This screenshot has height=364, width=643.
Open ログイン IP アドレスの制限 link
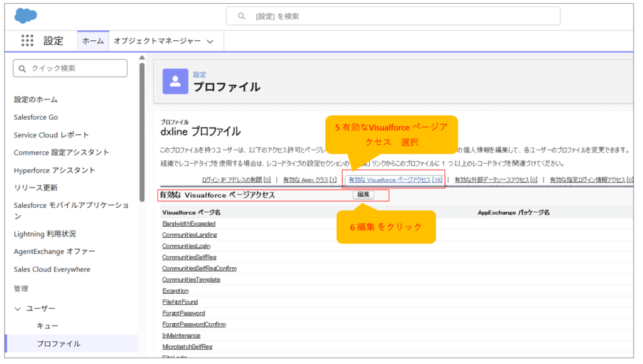tap(236, 180)
